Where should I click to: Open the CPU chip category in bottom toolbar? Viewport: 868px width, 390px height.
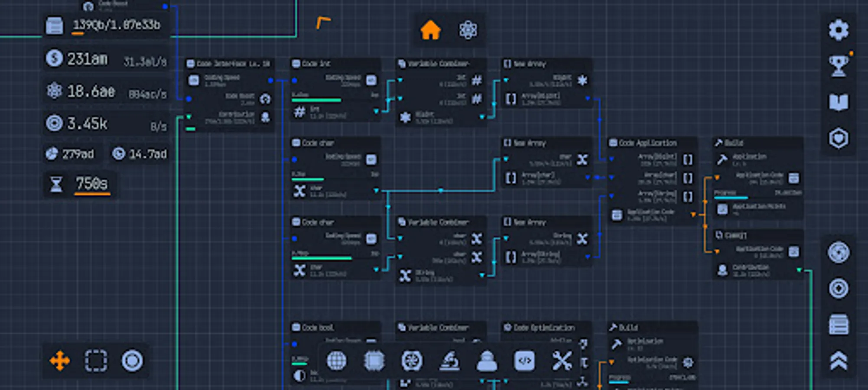point(374,361)
